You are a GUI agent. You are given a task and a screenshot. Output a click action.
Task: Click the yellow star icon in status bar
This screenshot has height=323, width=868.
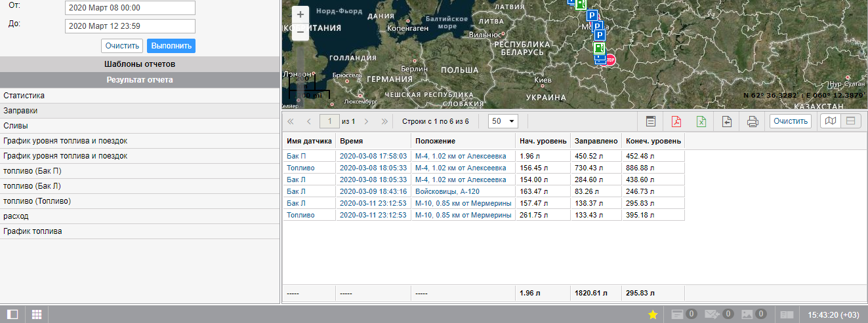click(x=653, y=314)
